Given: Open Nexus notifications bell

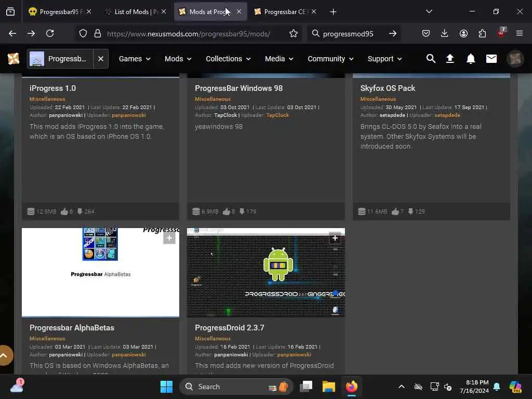Looking at the screenshot, I should point(471,59).
